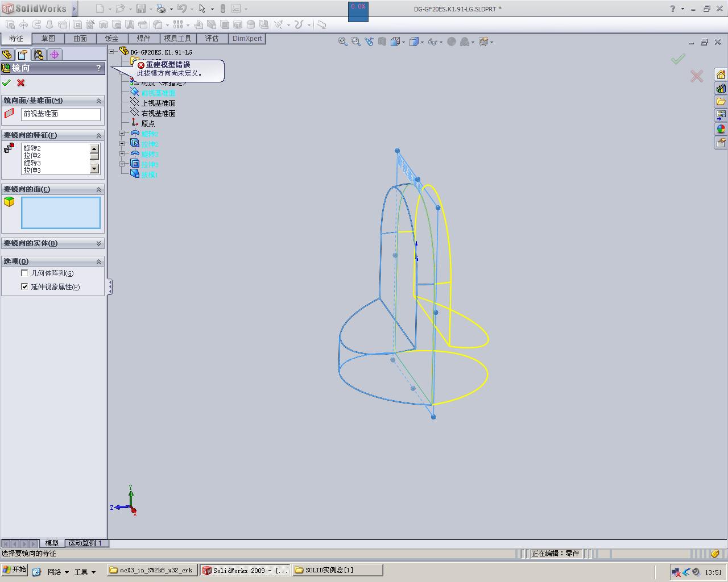Open the Print icon's dropdown arrow
Screen dimensions: 728x582
pos(171,9)
